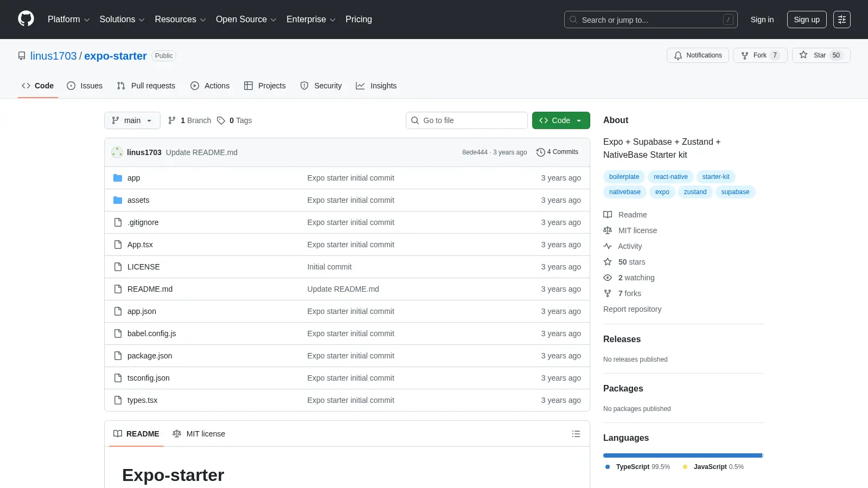Switch to the Insights tab

pos(376,86)
